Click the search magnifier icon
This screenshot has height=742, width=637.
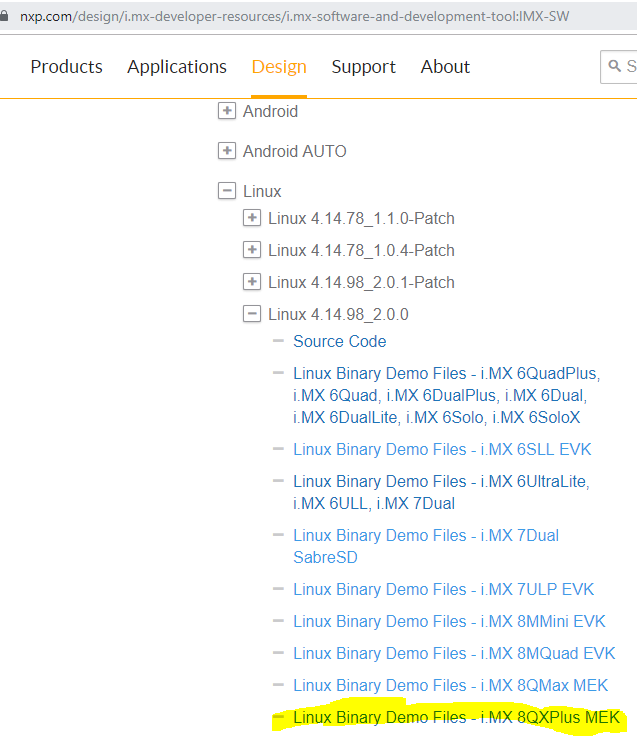point(614,67)
